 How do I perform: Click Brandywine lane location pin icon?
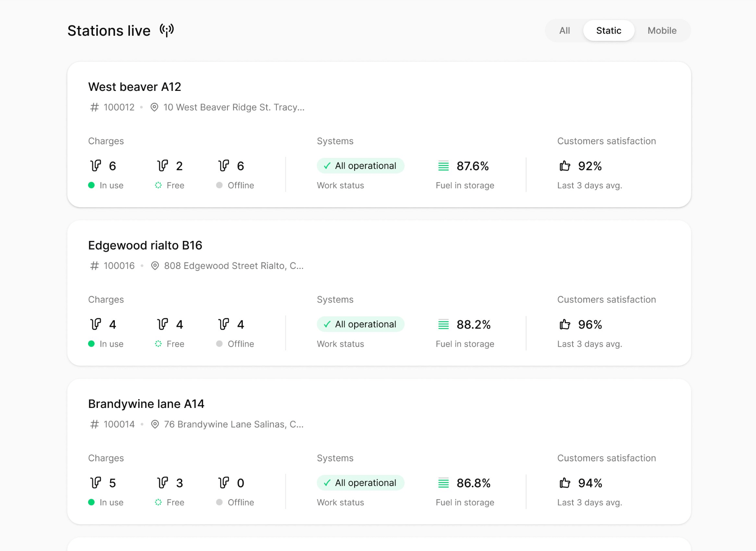pyautogui.click(x=155, y=424)
